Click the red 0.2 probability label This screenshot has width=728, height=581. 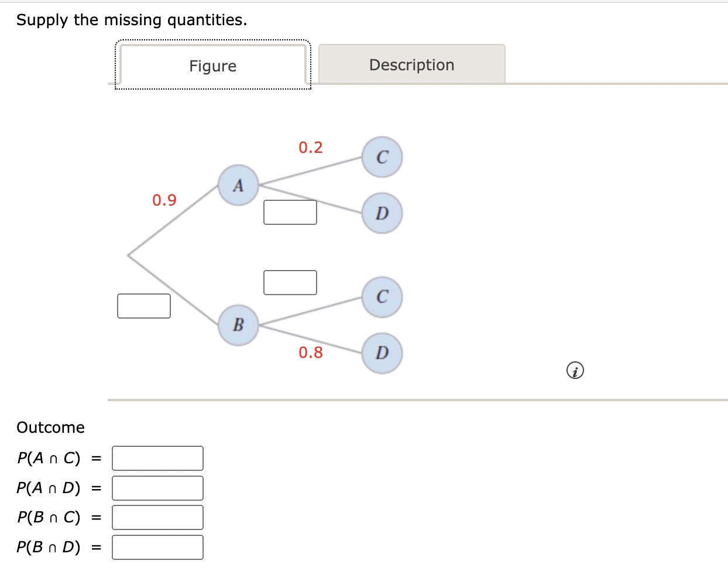(311, 147)
